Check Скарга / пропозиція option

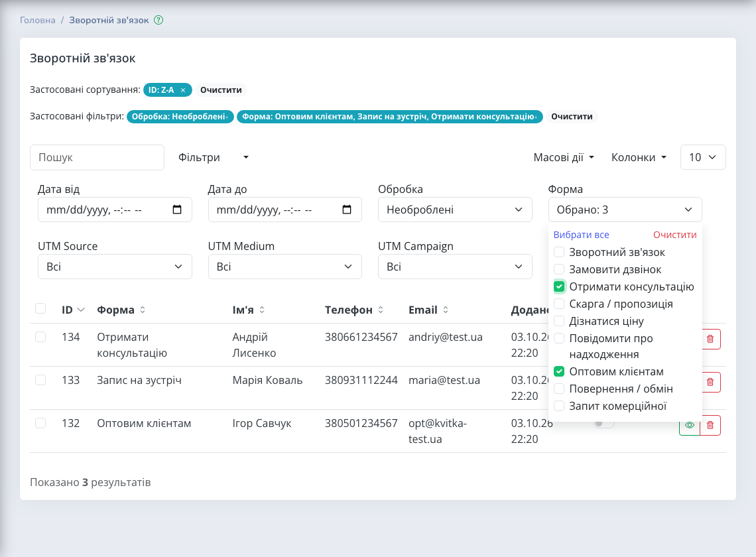pyautogui.click(x=559, y=304)
